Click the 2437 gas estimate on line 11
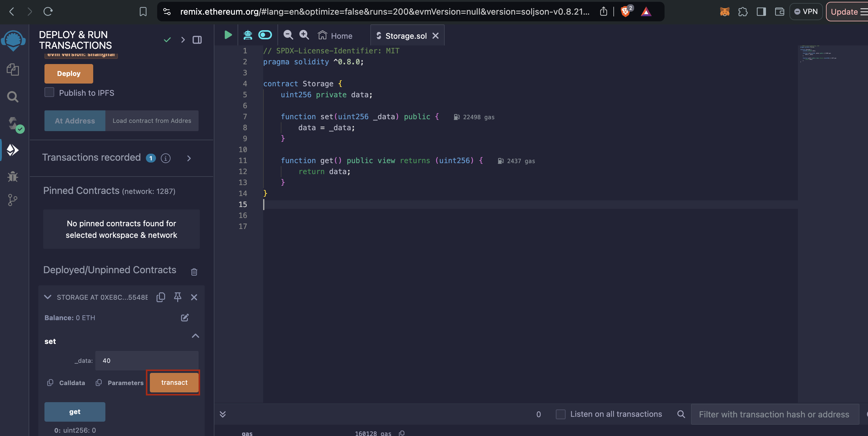868x436 pixels. [517, 161]
